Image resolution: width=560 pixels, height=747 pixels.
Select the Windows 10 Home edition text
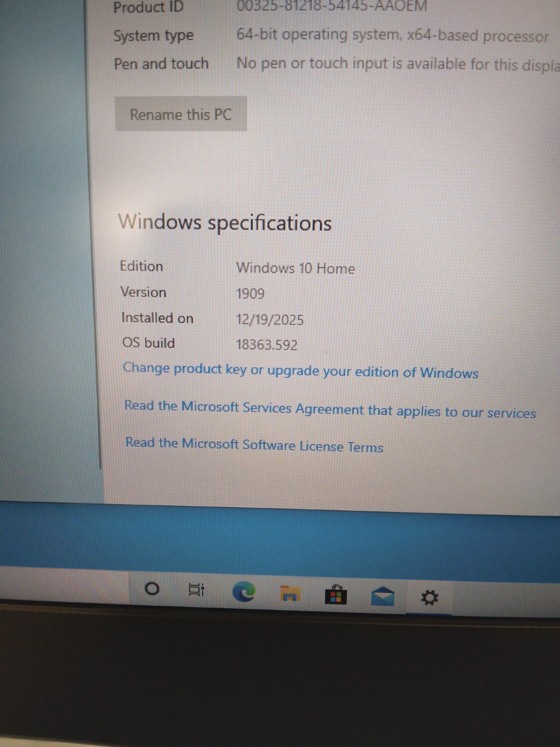(295, 268)
